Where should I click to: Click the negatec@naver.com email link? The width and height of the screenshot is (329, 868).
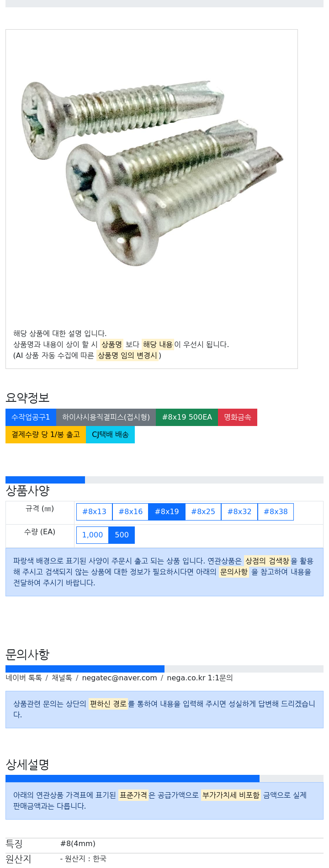[119, 678]
